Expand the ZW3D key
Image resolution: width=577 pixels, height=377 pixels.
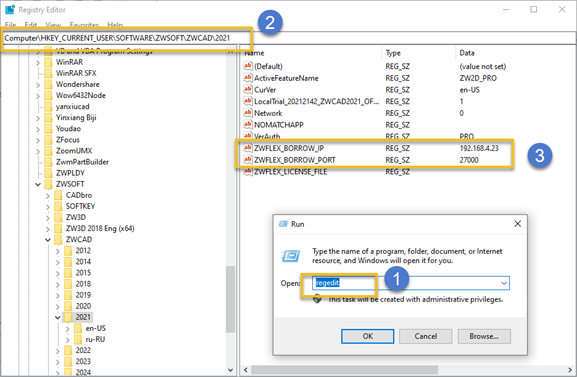click(48, 218)
